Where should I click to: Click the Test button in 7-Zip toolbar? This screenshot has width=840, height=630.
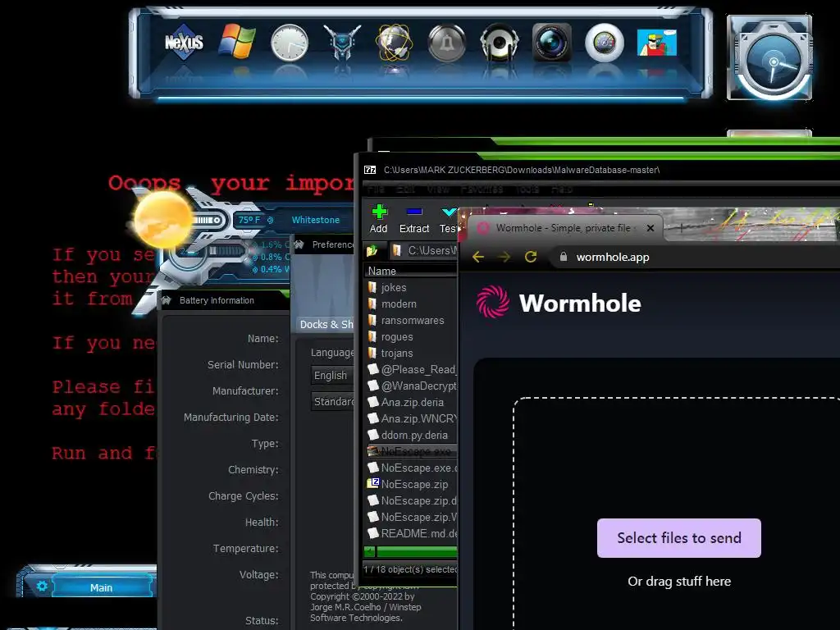pos(449,218)
